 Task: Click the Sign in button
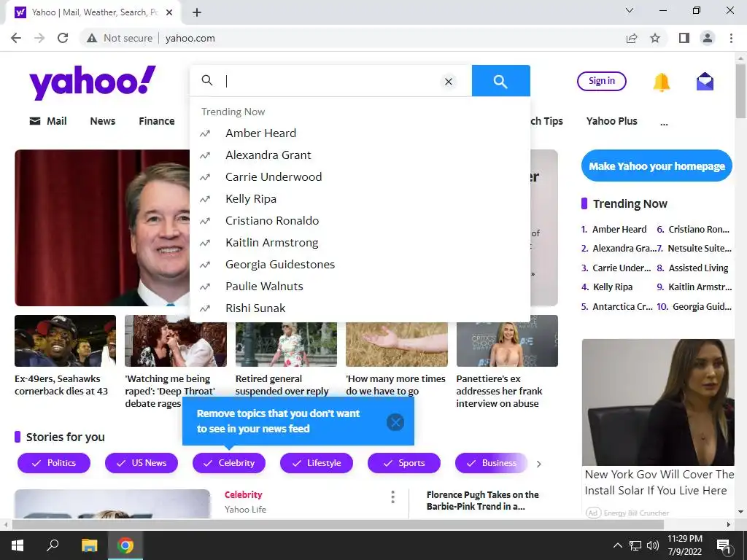click(x=602, y=81)
